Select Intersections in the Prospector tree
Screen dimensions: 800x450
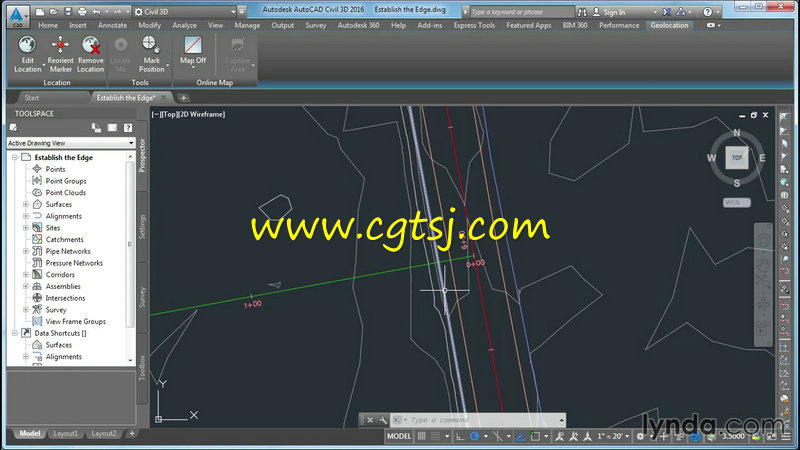(65, 298)
